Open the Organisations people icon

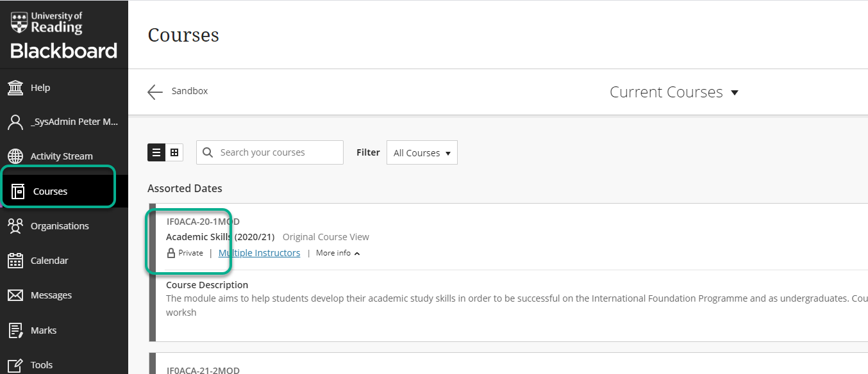point(15,225)
